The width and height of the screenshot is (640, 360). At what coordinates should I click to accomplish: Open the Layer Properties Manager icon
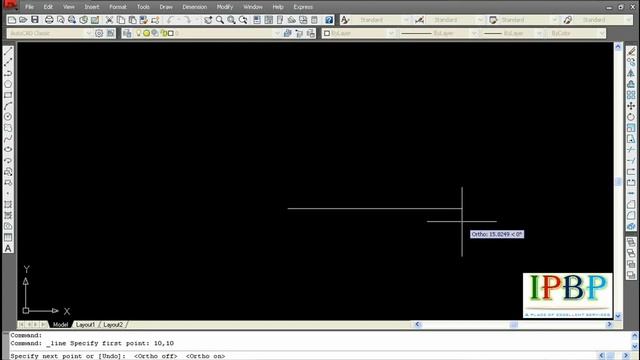(127, 33)
